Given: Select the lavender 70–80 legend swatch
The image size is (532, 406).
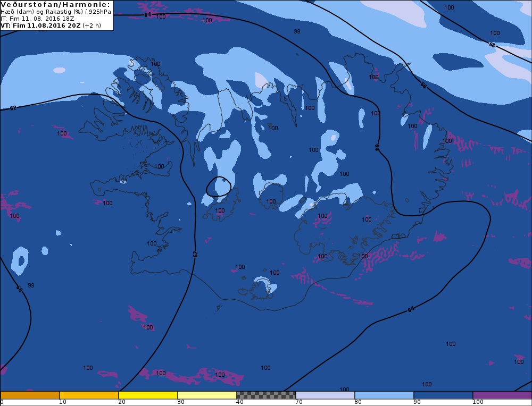Looking at the screenshot, I should [325, 395].
